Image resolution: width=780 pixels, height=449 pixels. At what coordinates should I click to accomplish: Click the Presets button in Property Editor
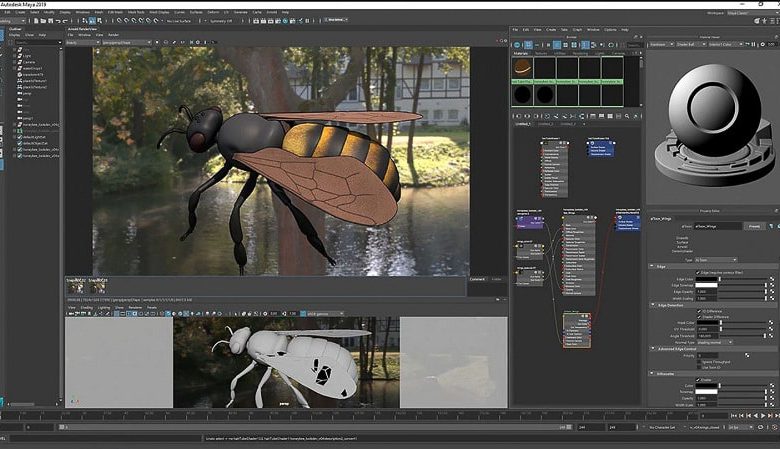pos(755,226)
